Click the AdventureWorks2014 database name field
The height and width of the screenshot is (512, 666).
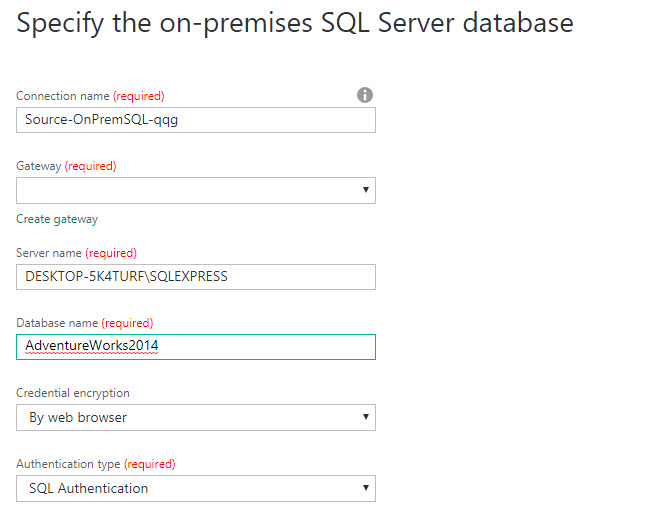(196, 346)
